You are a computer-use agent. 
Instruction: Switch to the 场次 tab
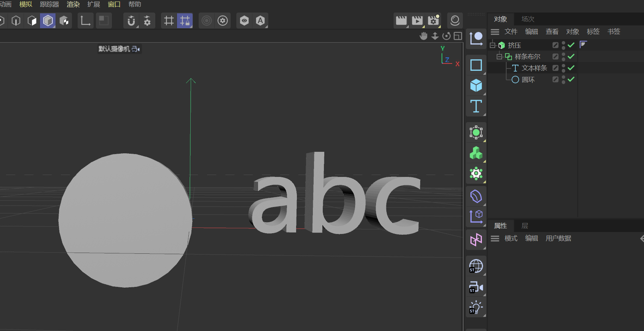pyautogui.click(x=528, y=19)
